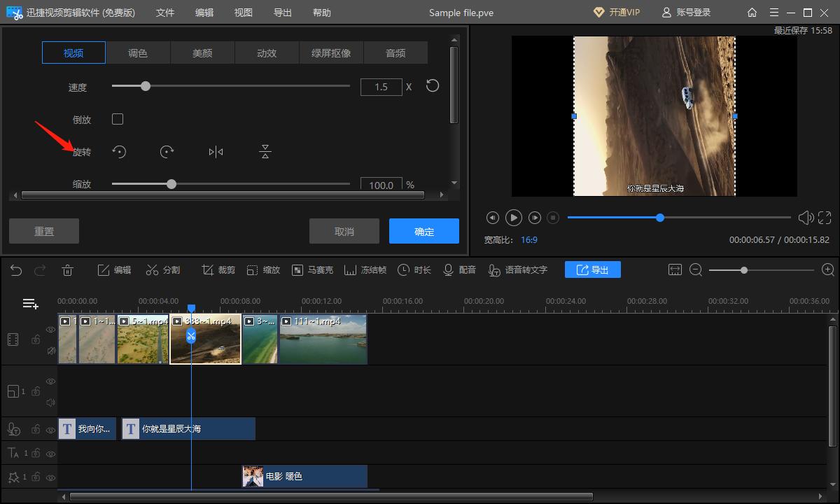Rotate the clip counterclockwise with the left rotate icon
This screenshot has width=840, height=504.
(x=120, y=152)
